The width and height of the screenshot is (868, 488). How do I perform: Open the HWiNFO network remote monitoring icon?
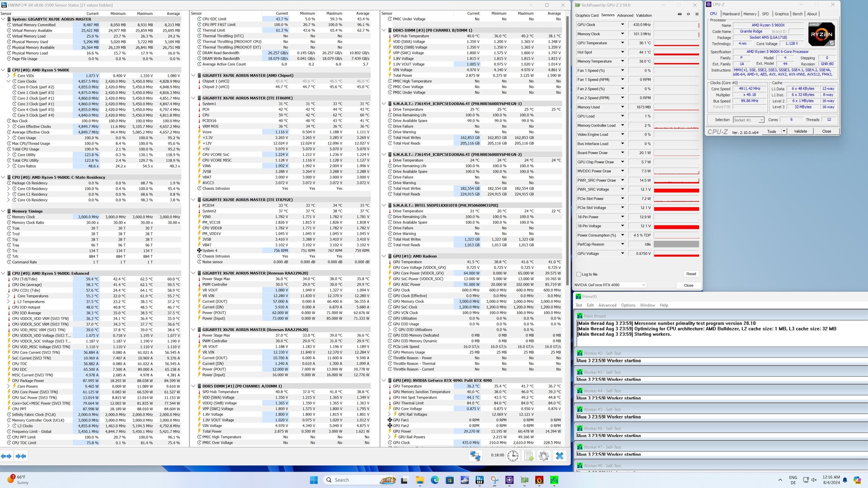point(475,455)
